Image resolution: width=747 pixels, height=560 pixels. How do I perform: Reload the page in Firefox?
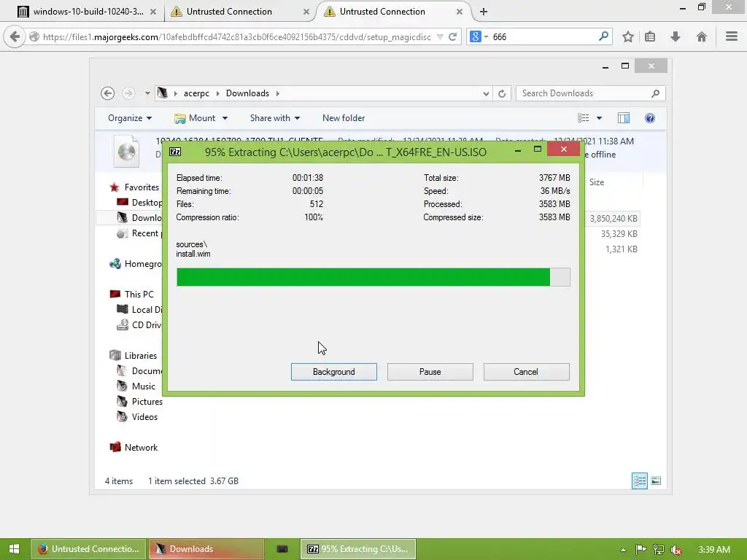point(452,36)
